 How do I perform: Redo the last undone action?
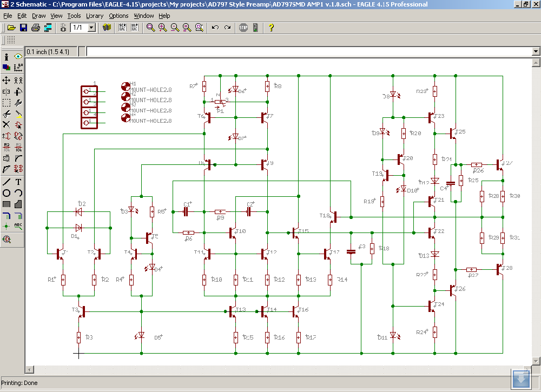coord(227,28)
